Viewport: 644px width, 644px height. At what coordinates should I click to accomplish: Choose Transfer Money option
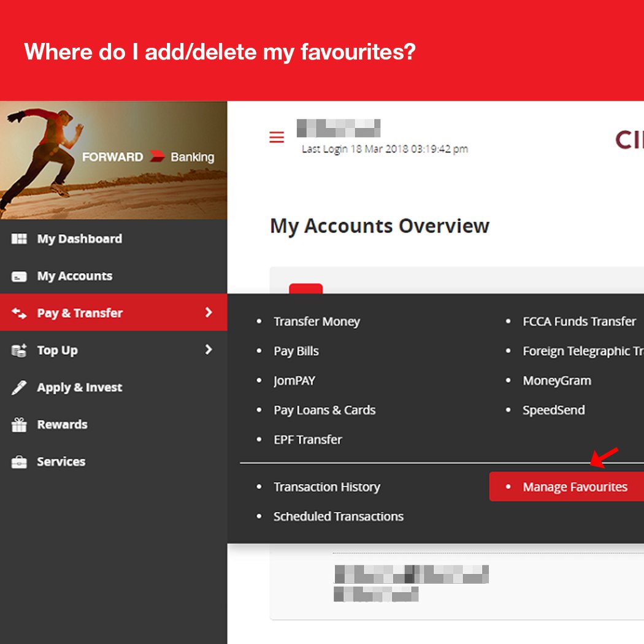316,321
